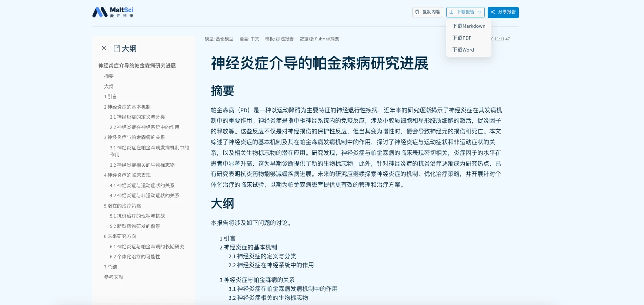The height and width of the screenshot is (305, 644).
Task: Click the timestamp 11:11:47
Action: (x=502, y=39)
